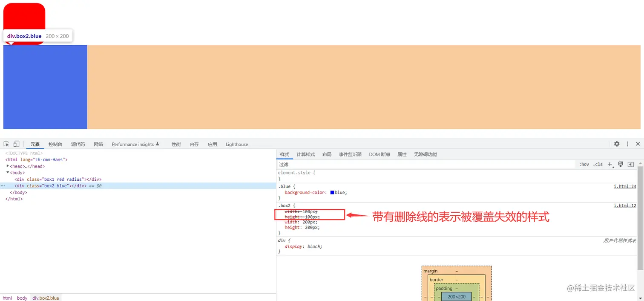644x301 pixels.
Task: Select the 事件监听器 sidebar tab
Action: pos(350,154)
